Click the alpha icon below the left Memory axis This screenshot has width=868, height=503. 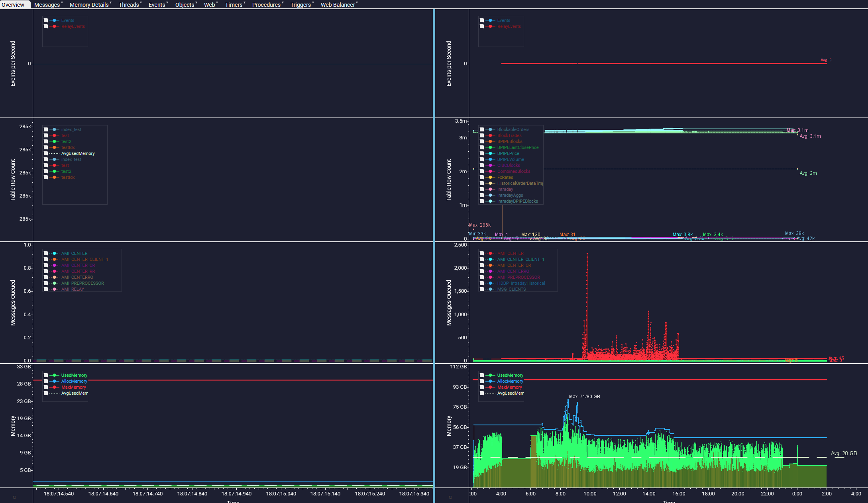14,497
